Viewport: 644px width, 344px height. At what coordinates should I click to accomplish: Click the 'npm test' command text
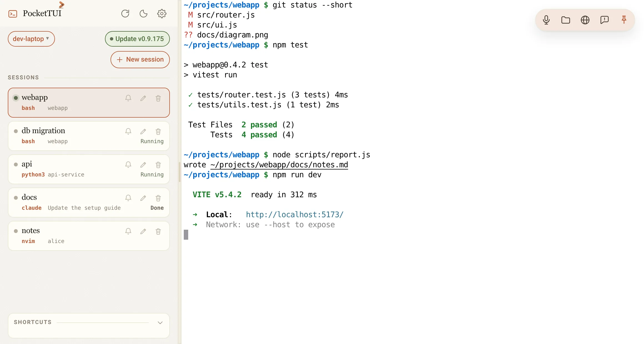tap(290, 45)
